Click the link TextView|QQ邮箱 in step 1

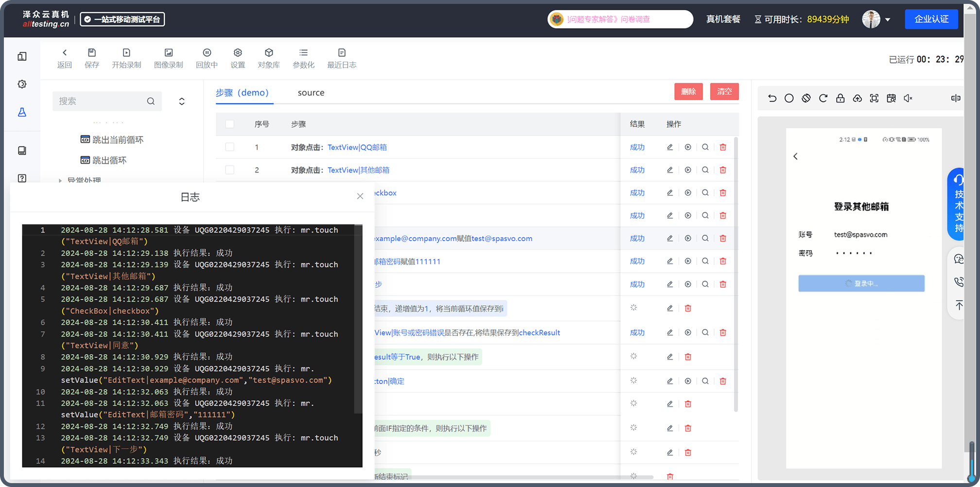[357, 147]
